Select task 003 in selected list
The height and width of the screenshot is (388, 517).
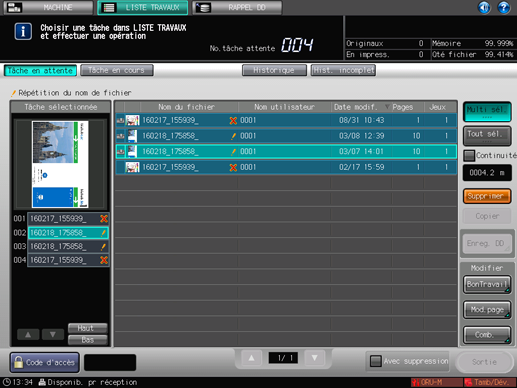(68, 246)
